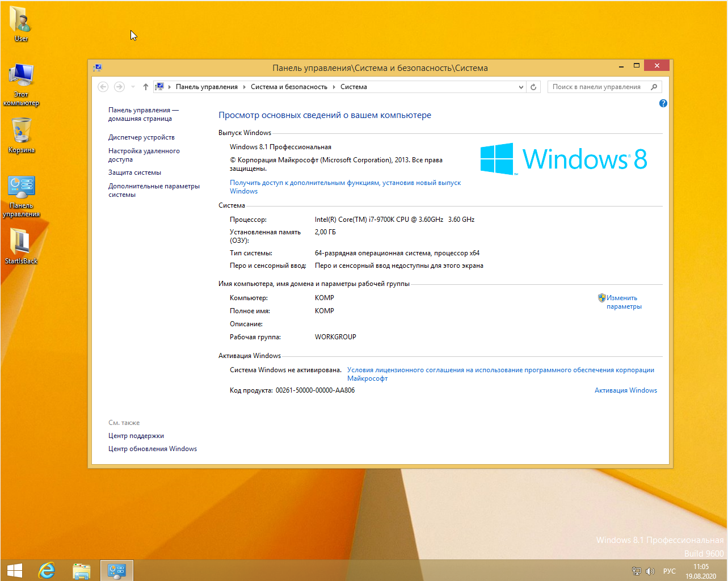
Task: Expand the address bar history dropdown
Action: [x=521, y=87]
